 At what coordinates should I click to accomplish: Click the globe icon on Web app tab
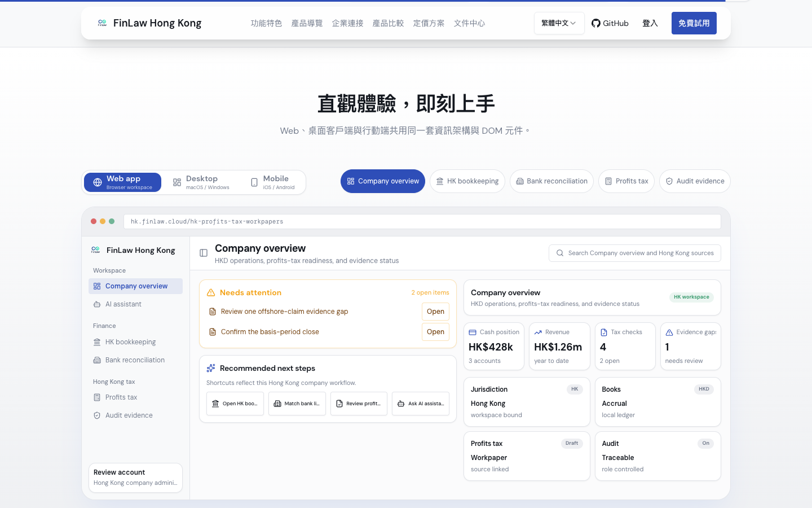(98, 182)
